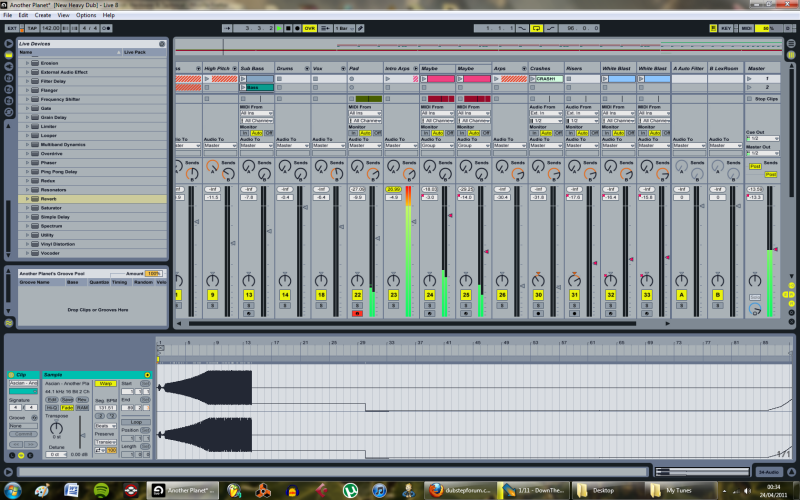Activate track 22 Pad arm button

[x=357, y=314]
